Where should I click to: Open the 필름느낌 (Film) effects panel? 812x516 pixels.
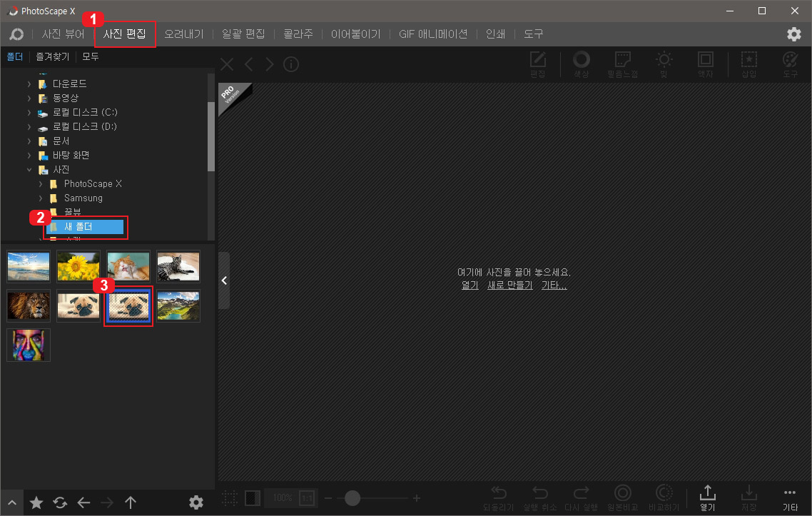coord(622,64)
